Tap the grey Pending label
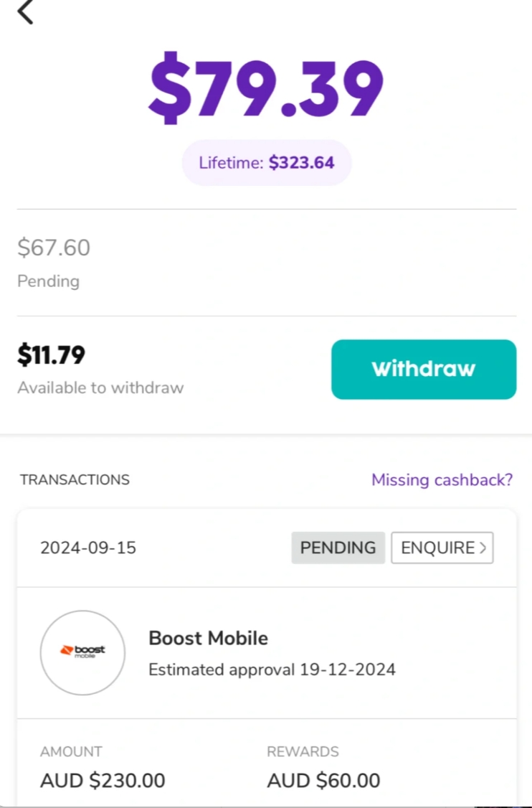Image resolution: width=532 pixels, height=808 pixels. point(49,281)
